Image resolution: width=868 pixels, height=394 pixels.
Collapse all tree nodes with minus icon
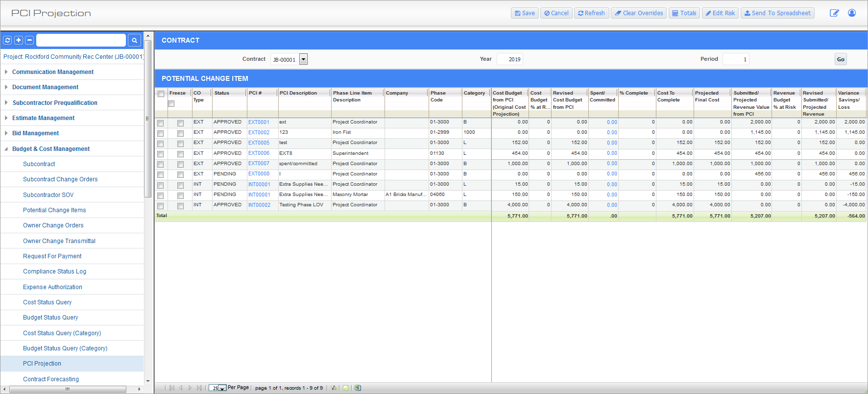click(29, 40)
